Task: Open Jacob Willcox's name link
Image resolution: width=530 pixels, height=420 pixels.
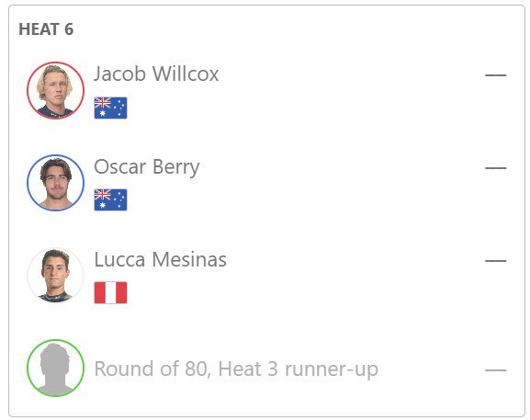Action: click(x=156, y=74)
